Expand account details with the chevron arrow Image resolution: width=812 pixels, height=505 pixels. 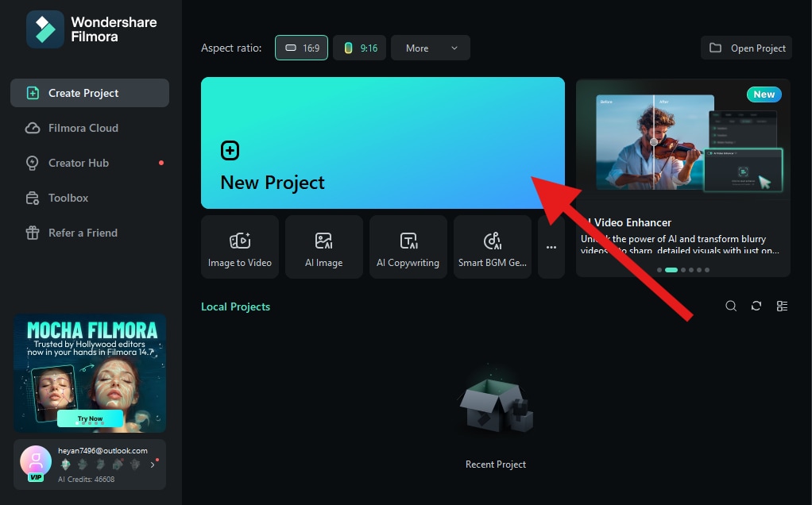coord(153,465)
